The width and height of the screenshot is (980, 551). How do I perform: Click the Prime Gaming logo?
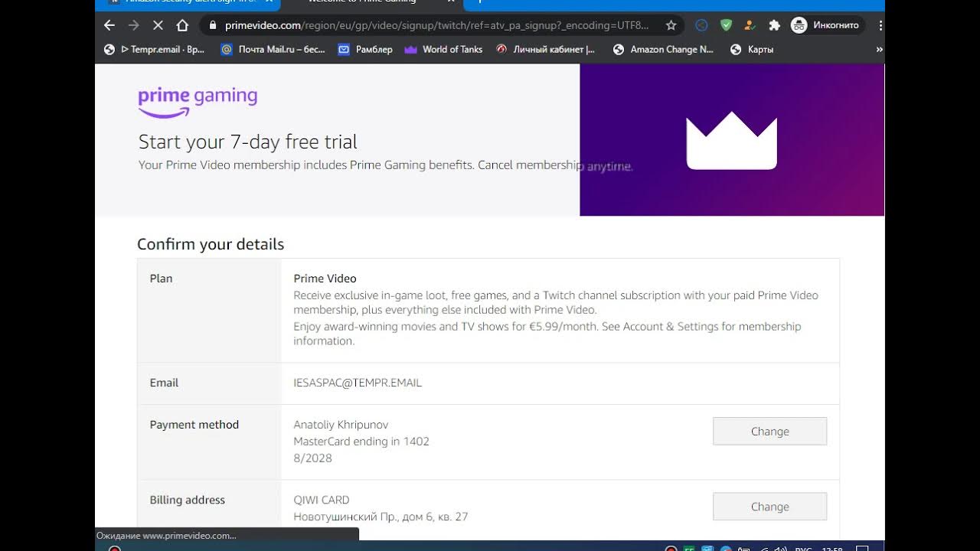[198, 102]
